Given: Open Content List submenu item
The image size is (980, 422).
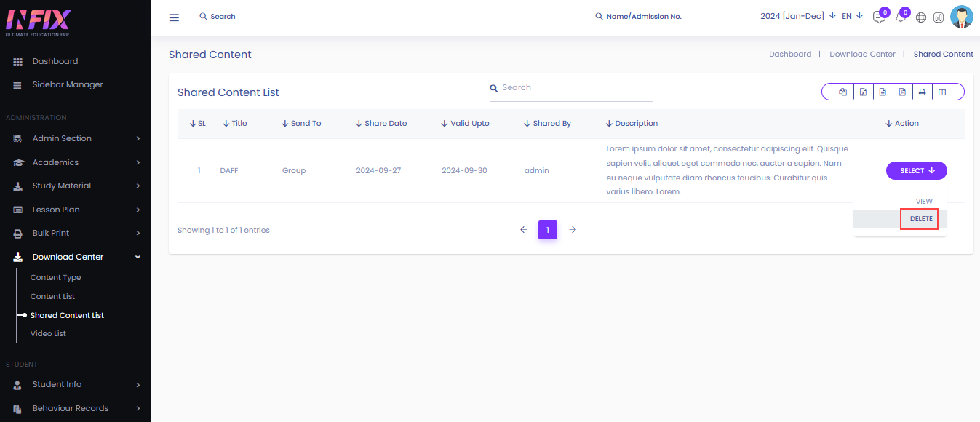Looking at the screenshot, I should (52, 297).
